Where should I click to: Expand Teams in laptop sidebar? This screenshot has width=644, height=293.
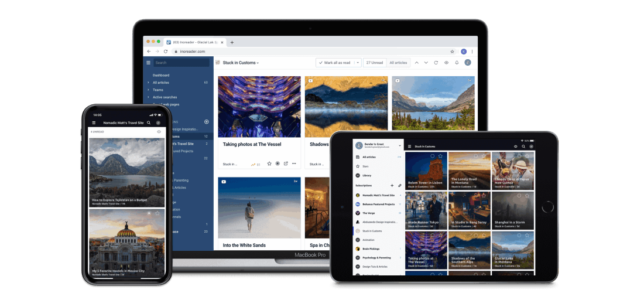(148, 90)
